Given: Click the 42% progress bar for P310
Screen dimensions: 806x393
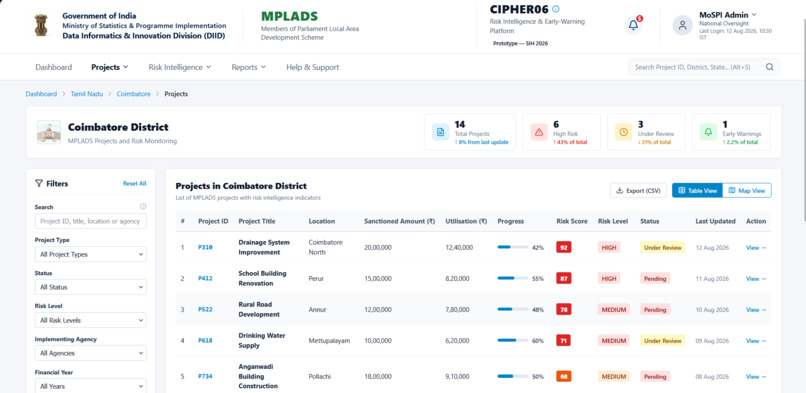Looking at the screenshot, I should [513, 248].
